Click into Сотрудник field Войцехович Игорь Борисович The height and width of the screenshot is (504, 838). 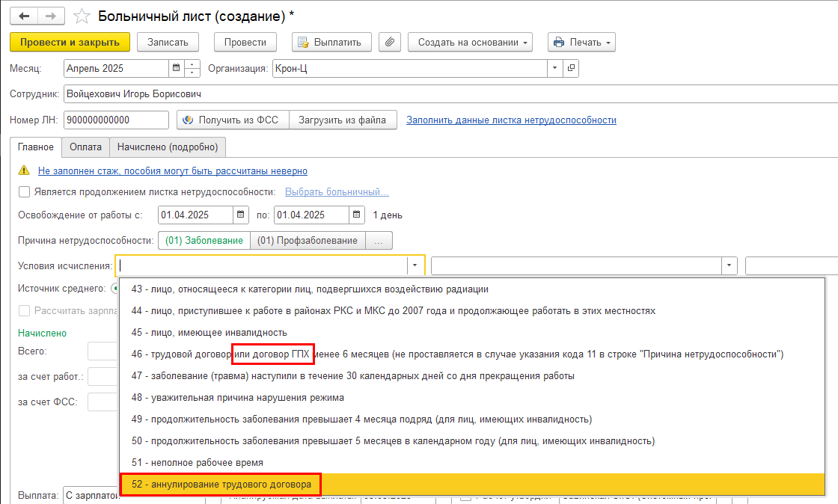[x=450, y=94]
